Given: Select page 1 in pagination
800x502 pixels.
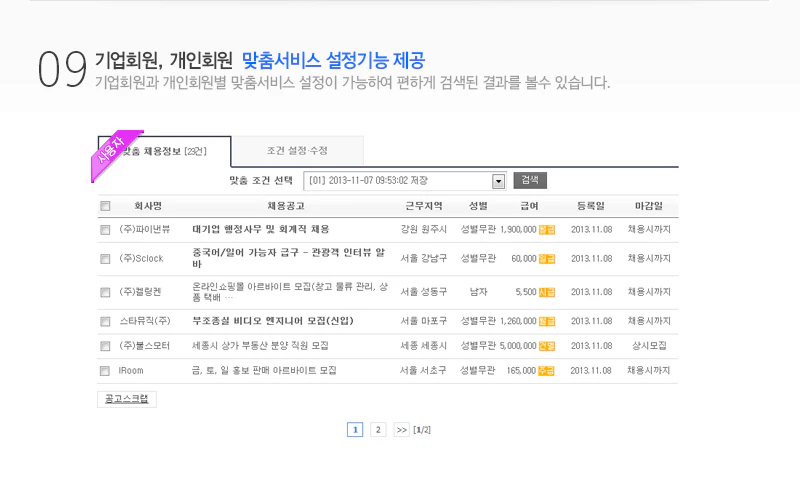Looking at the screenshot, I should 355,430.
